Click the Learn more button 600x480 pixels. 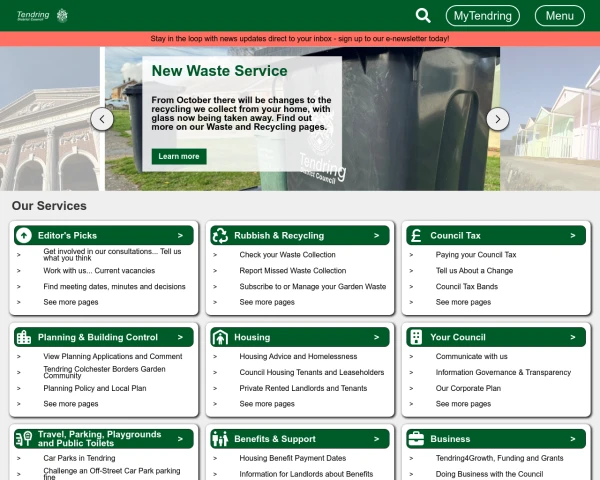(179, 156)
